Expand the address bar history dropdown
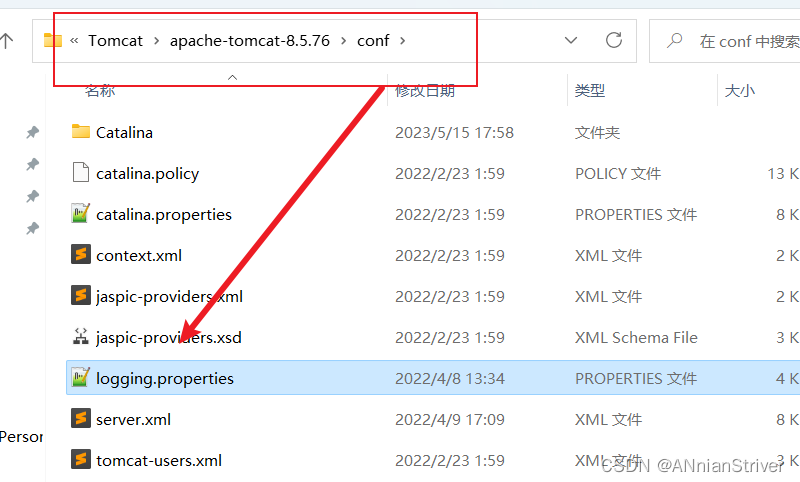Screen dimensions: 800x482 [x=571, y=40]
